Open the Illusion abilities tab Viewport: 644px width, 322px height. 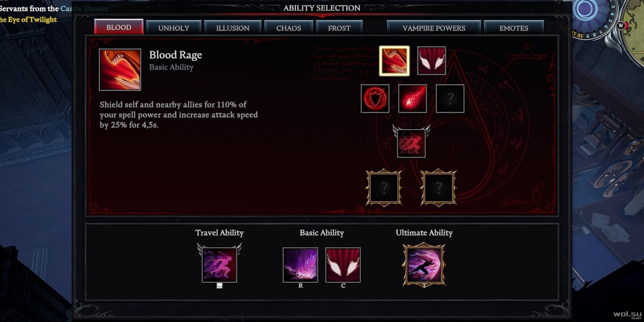232,28
